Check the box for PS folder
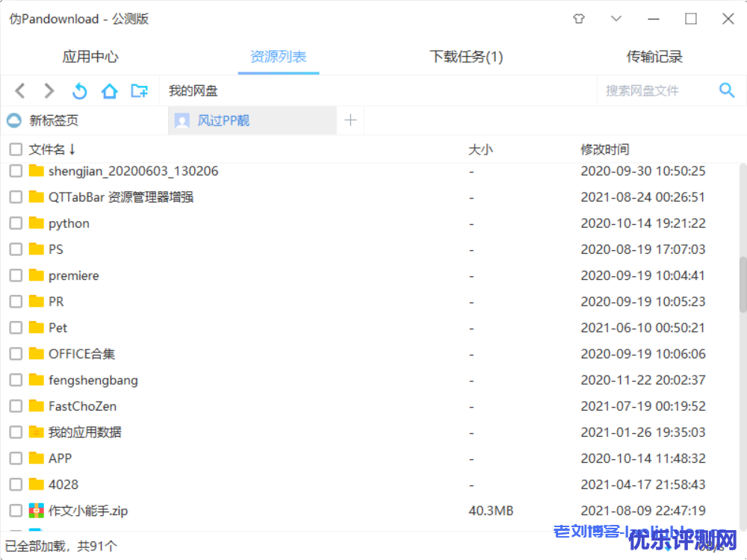Screen dimensions: 747x560 tap(16, 249)
